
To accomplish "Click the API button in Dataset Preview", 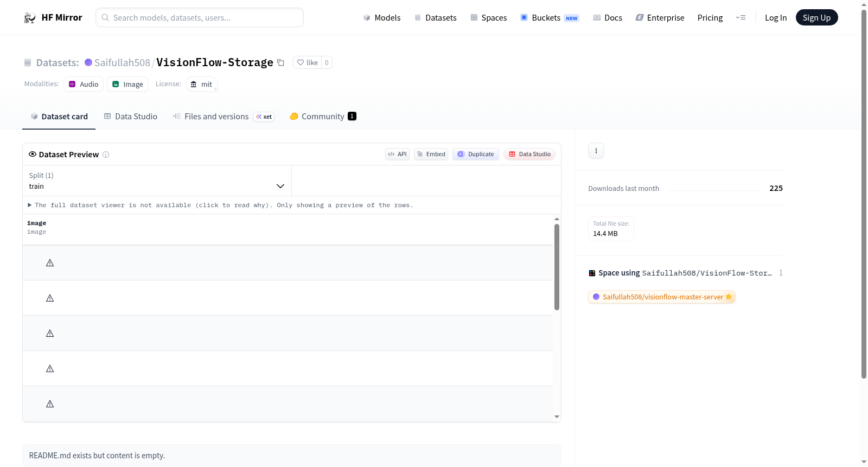I will pyautogui.click(x=397, y=154).
